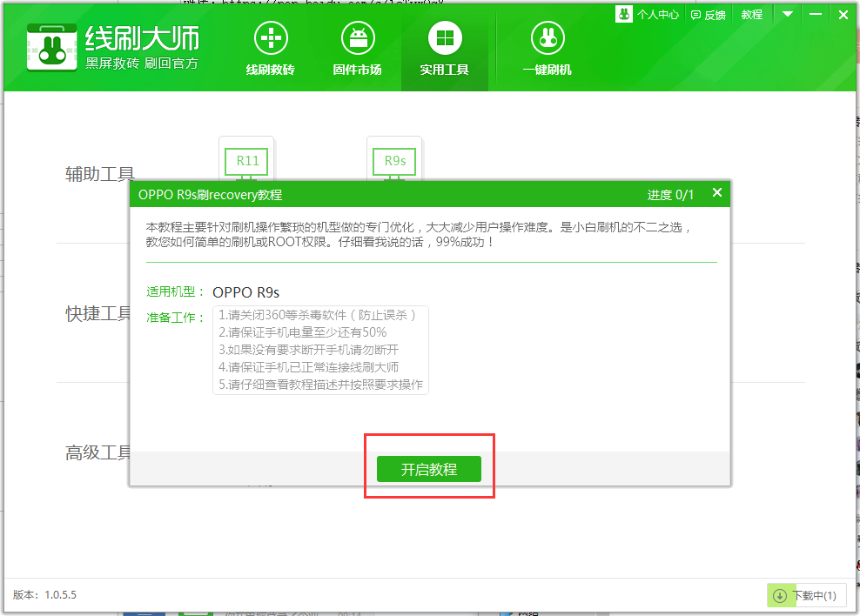The height and width of the screenshot is (616, 860).
Task: Click the 版本: 1.0.5.5 version text
Action: tap(45, 594)
